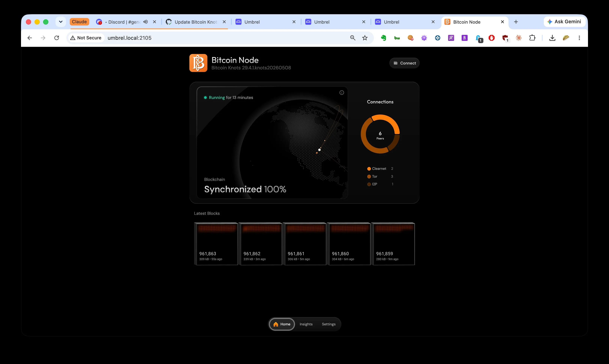Open the cookie extension icon
The height and width of the screenshot is (364, 609).
point(410,38)
